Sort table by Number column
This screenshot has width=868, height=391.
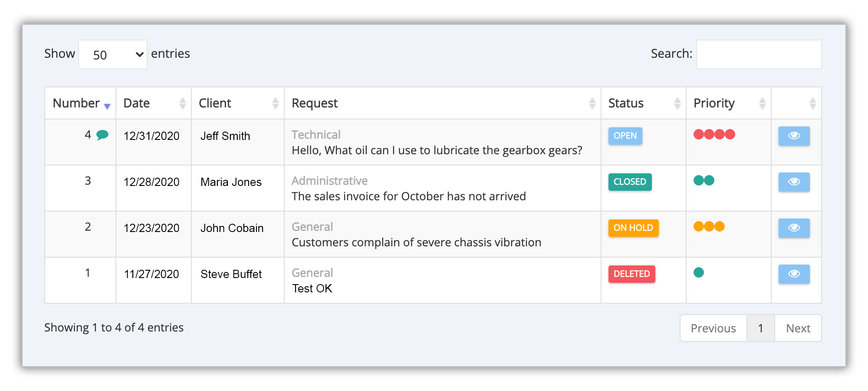coord(80,103)
